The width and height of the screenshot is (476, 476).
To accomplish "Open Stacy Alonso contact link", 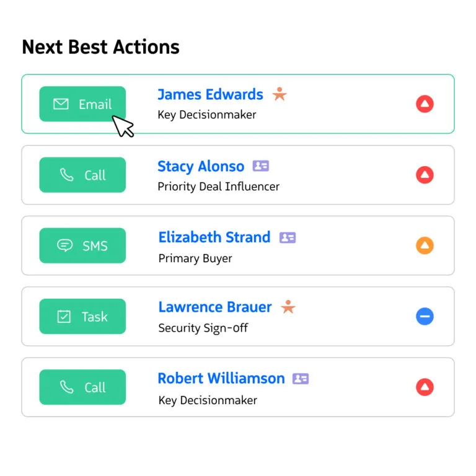I will [201, 166].
